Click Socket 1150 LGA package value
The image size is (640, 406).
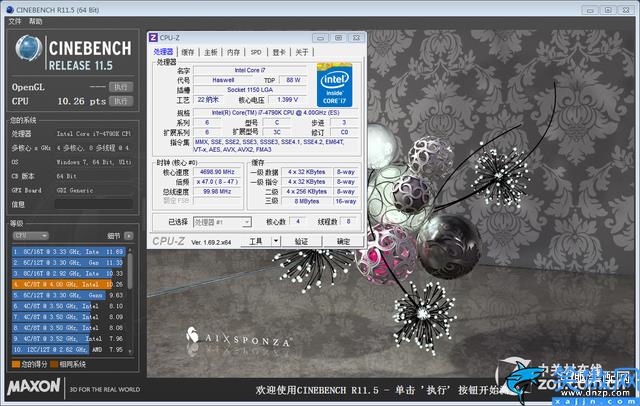(249, 90)
